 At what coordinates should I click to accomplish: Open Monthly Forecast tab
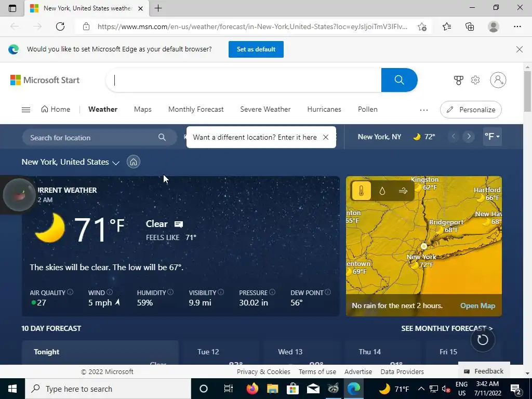point(196,109)
